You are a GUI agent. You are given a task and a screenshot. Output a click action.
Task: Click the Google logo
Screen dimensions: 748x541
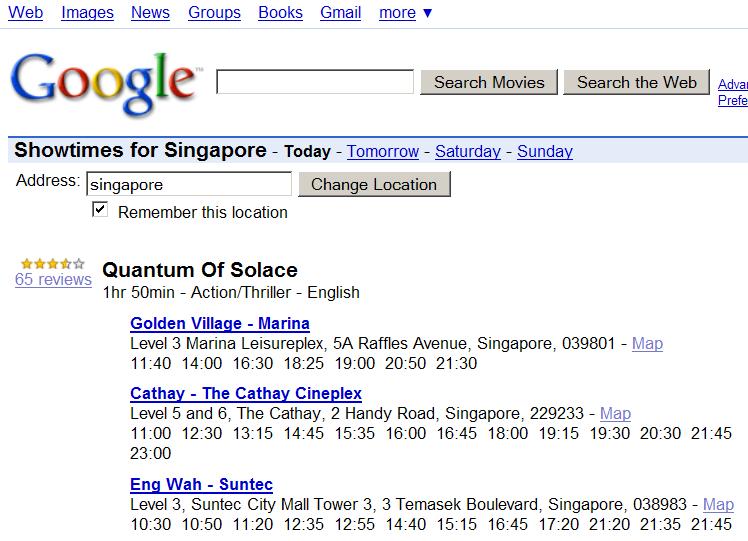[105, 82]
